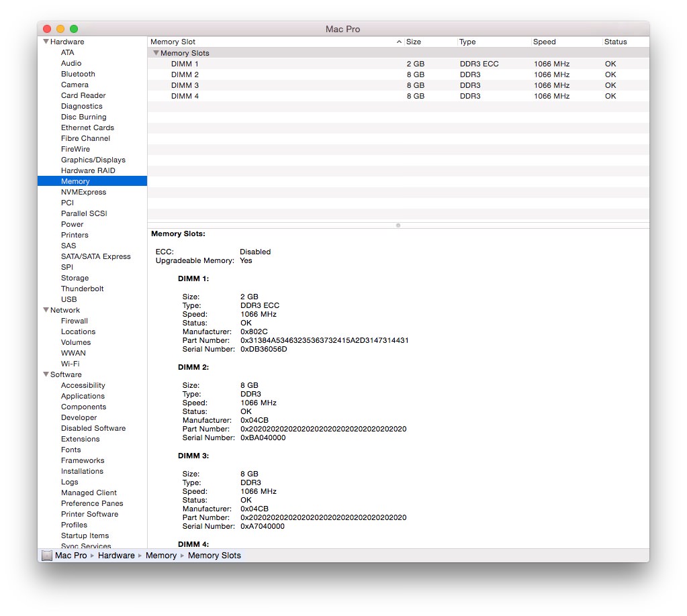Screen dimensions: 687x616
Task: Select Applications under Software
Action: click(x=83, y=396)
